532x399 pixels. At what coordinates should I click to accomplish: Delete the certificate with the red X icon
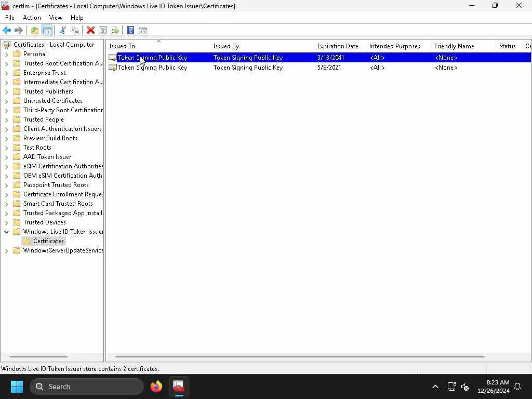(x=90, y=31)
